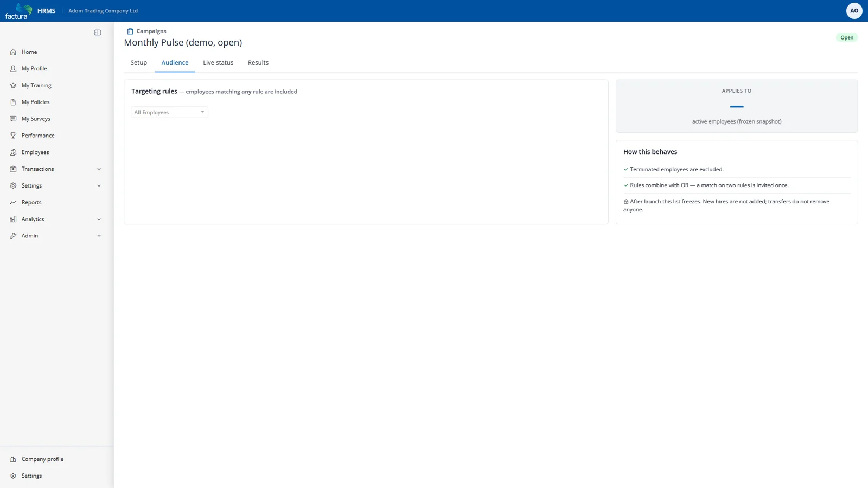Image resolution: width=868 pixels, height=488 pixels.
Task: Open the AO user avatar menu
Action: click(854, 11)
